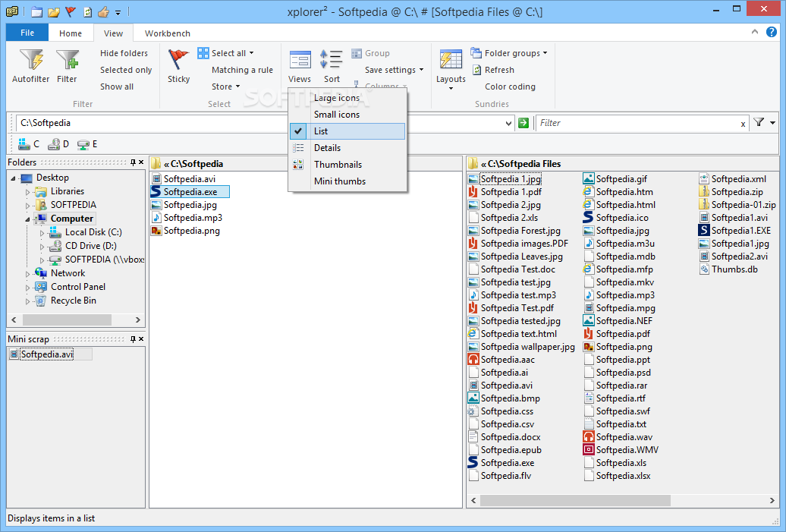
Task: Close the Mini scrap panel
Action: tap(141, 339)
